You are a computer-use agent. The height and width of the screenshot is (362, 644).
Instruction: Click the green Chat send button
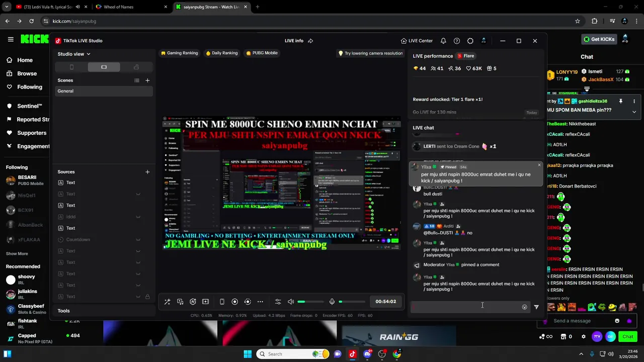[628, 336]
